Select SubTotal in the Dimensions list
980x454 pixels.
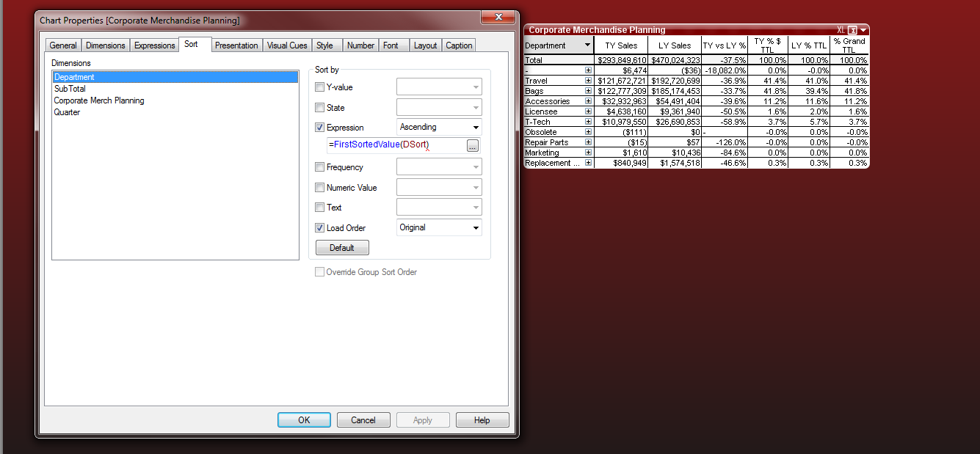pos(70,89)
